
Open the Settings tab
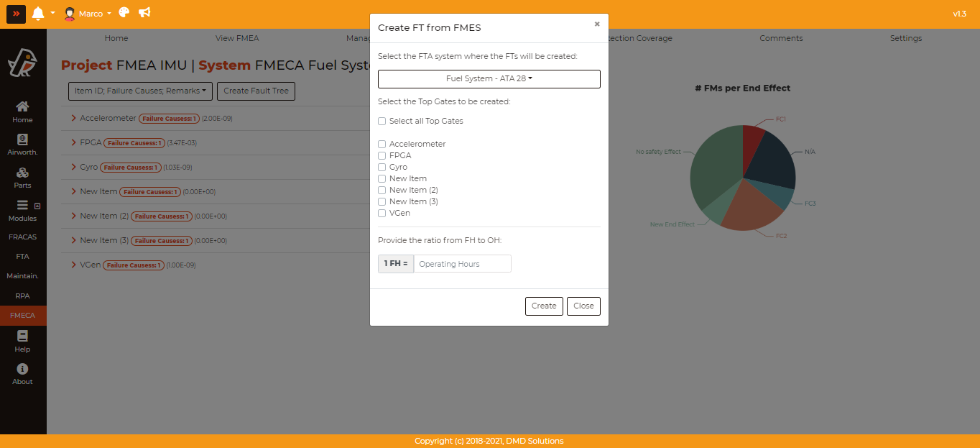tap(905, 38)
